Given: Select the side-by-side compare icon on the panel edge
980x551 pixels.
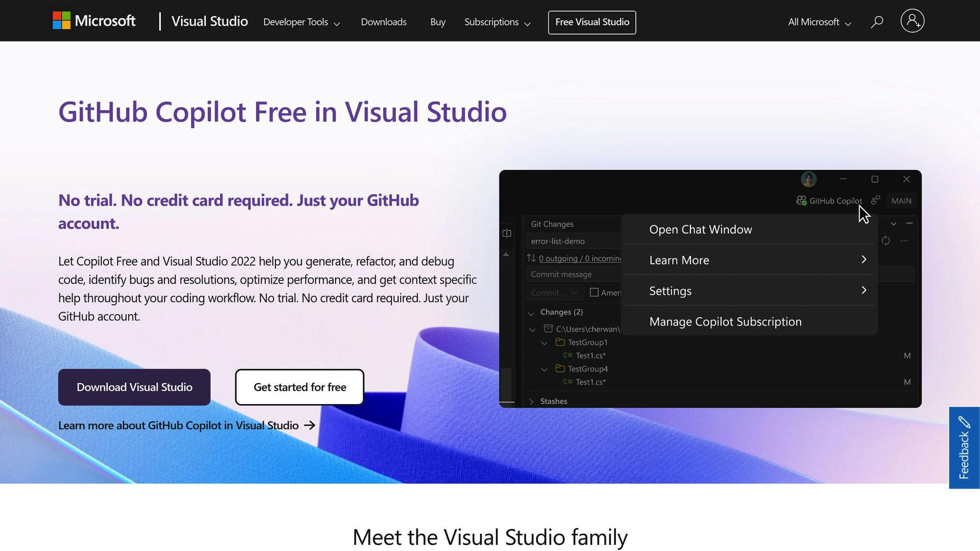Looking at the screenshot, I should click(507, 233).
